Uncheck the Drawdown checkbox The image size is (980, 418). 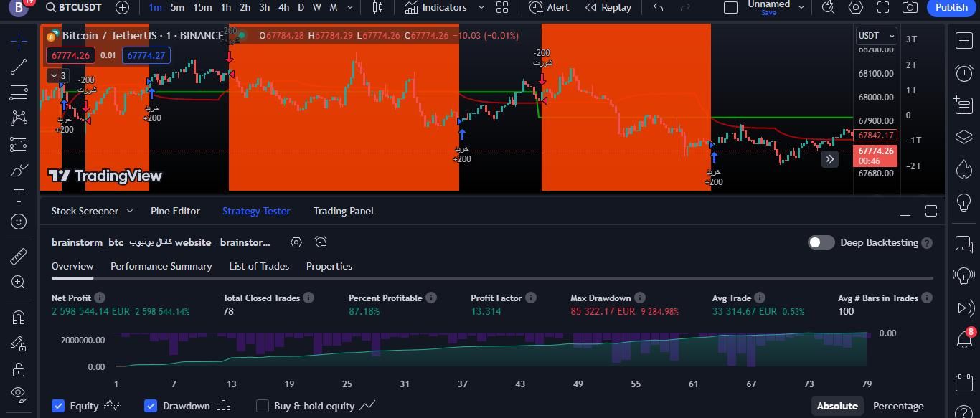[x=151, y=406]
